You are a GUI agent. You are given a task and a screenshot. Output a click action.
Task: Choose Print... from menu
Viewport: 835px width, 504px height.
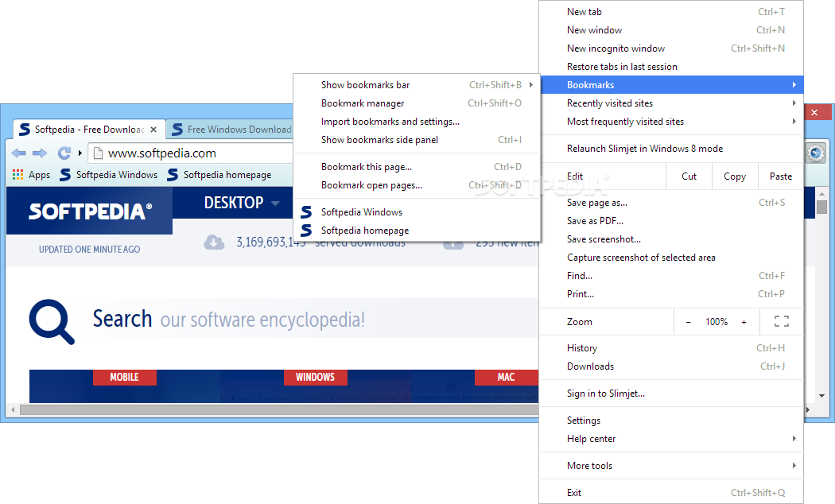tap(671, 294)
